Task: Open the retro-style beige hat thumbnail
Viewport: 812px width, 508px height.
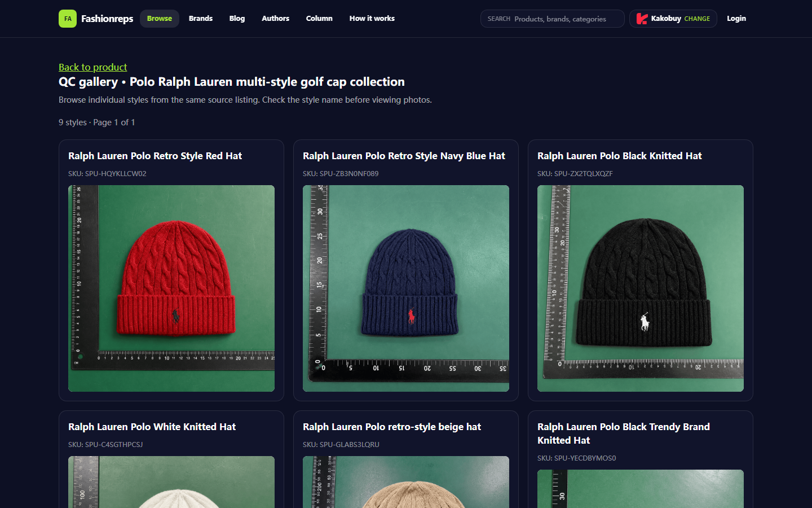Action: (x=406, y=482)
